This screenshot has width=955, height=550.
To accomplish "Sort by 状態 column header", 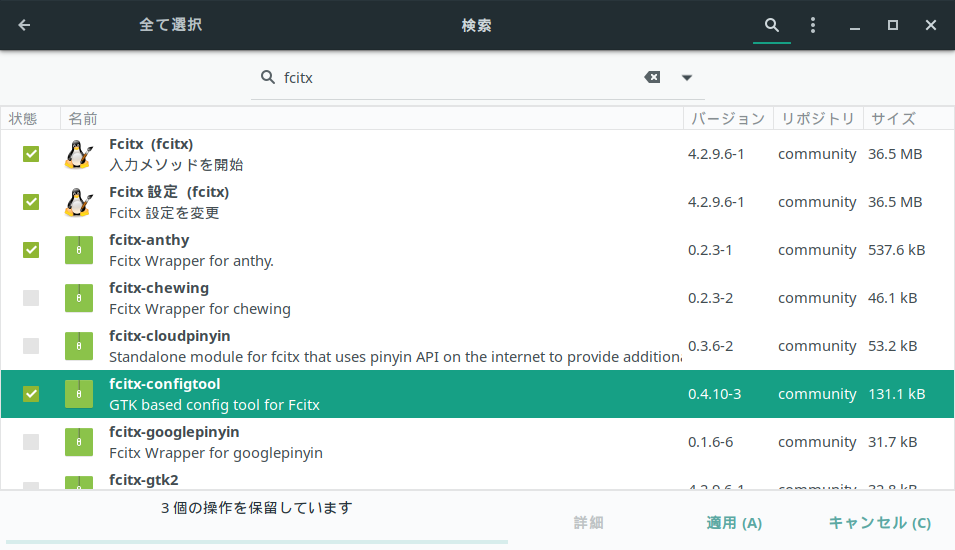I will point(30,118).
